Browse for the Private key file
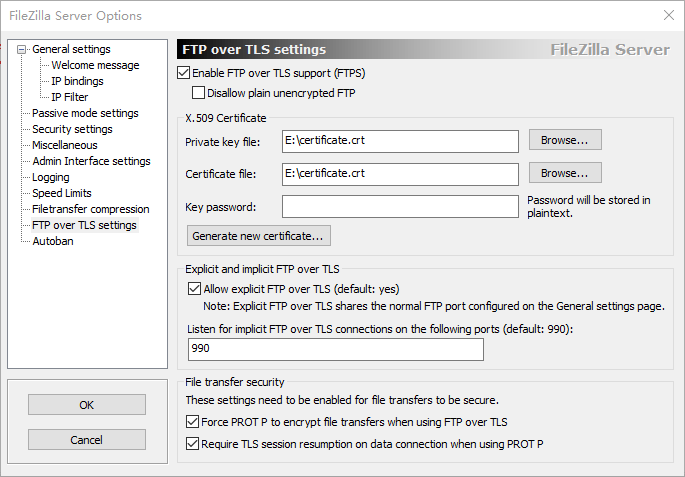 (565, 140)
